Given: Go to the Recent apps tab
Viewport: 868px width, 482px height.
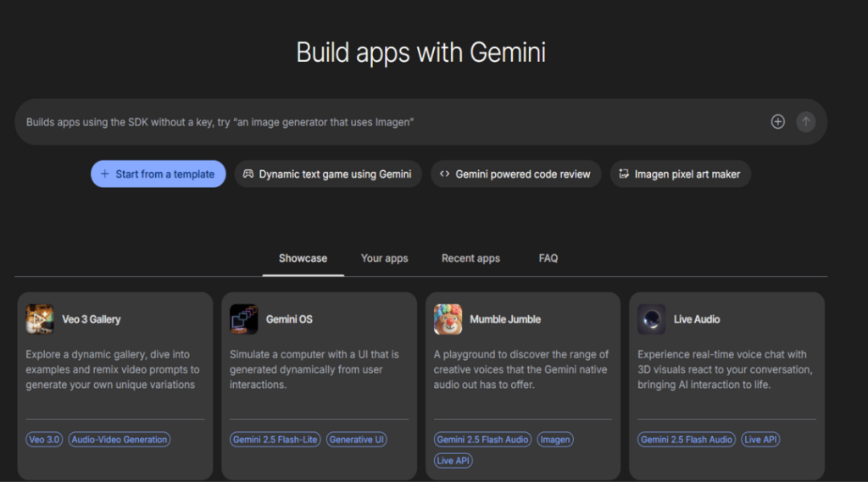Looking at the screenshot, I should (470, 258).
